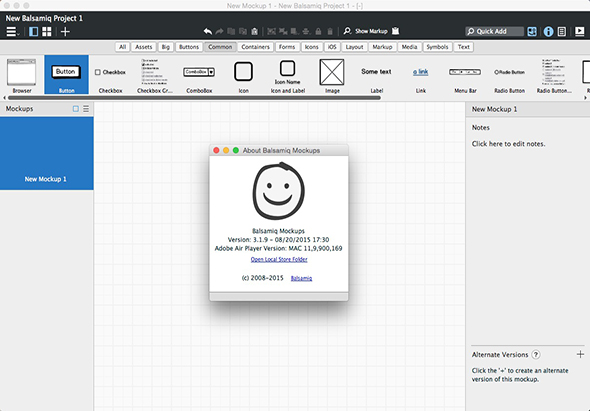Select the All library tab
590x411 pixels.
(x=122, y=47)
